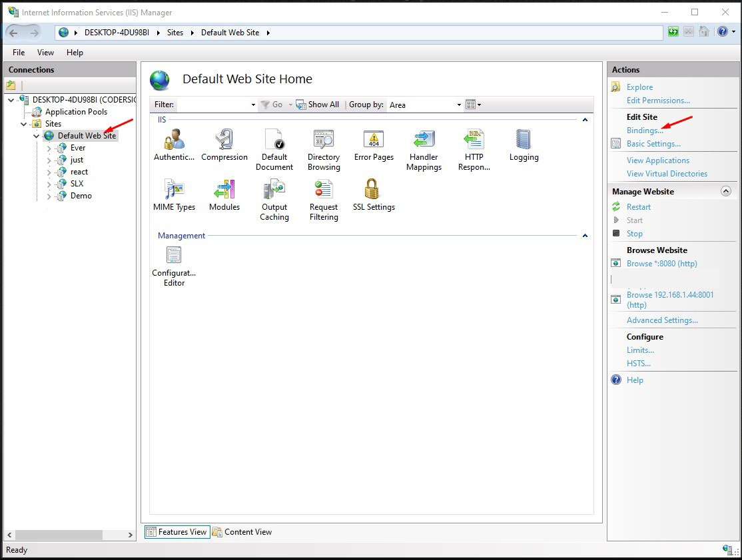This screenshot has height=560, width=742.
Task: Open the SSL Settings feature
Action: coord(373,193)
